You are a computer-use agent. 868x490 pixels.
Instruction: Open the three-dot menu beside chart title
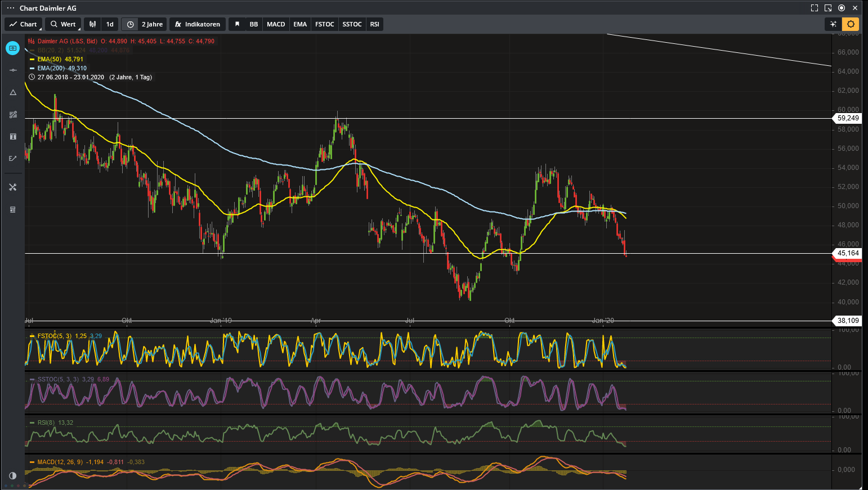tap(11, 8)
